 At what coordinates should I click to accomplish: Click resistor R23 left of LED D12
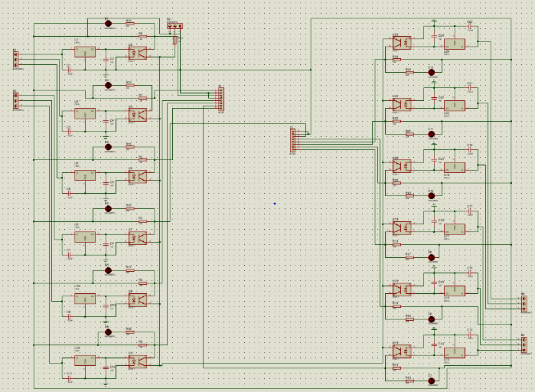pyautogui.click(x=409, y=72)
